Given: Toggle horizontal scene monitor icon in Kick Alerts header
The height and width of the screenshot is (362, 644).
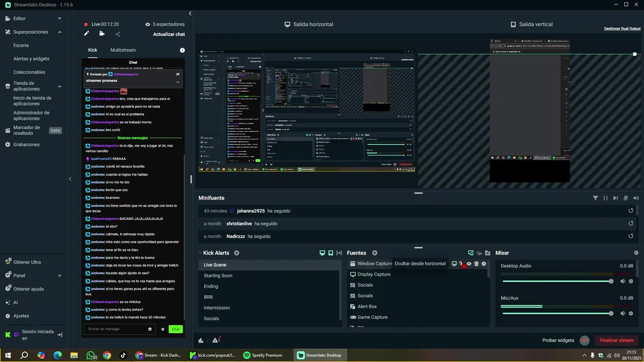Looking at the screenshot, I should point(323,253).
